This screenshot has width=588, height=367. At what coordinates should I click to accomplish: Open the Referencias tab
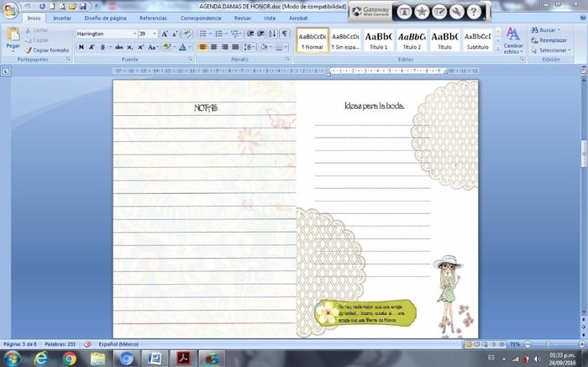(x=153, y=18)
